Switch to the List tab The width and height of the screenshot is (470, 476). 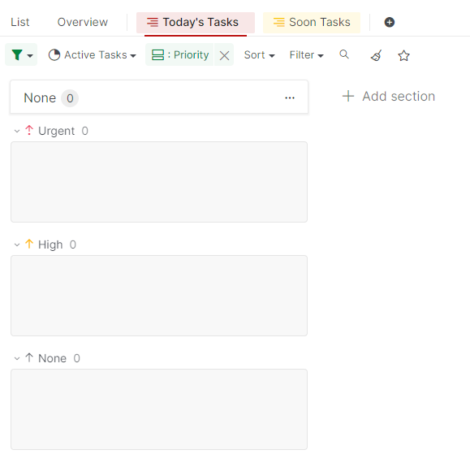20,22
